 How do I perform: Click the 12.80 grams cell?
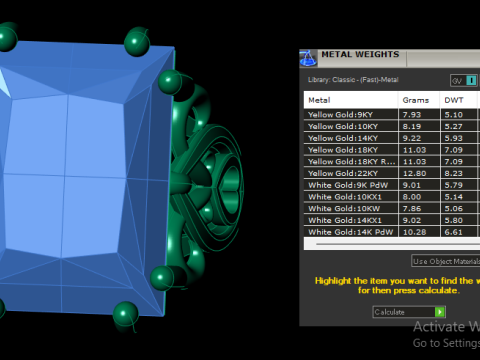click(419, 173)
